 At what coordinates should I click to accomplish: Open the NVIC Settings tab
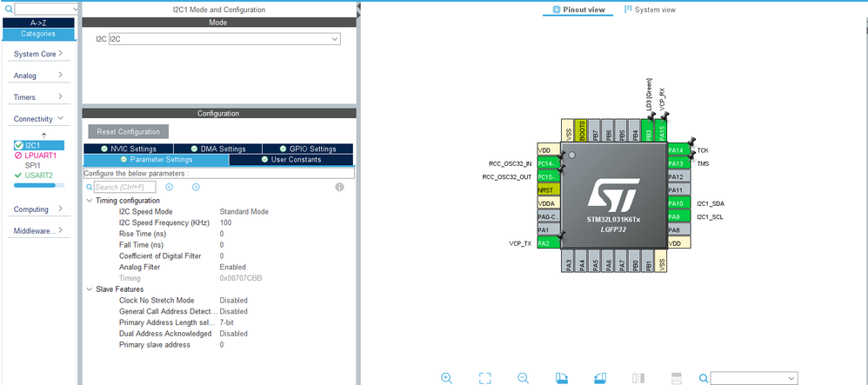coord(129,149)
